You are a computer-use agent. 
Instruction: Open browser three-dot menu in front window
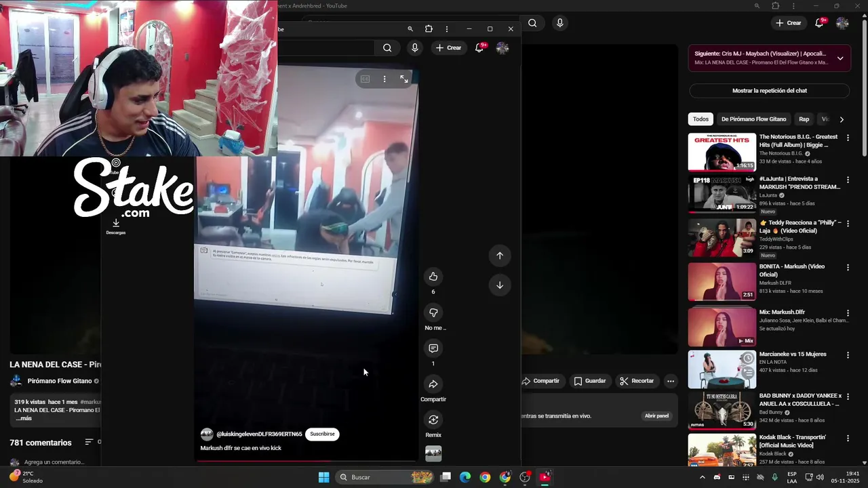click(x=446, y=29)
